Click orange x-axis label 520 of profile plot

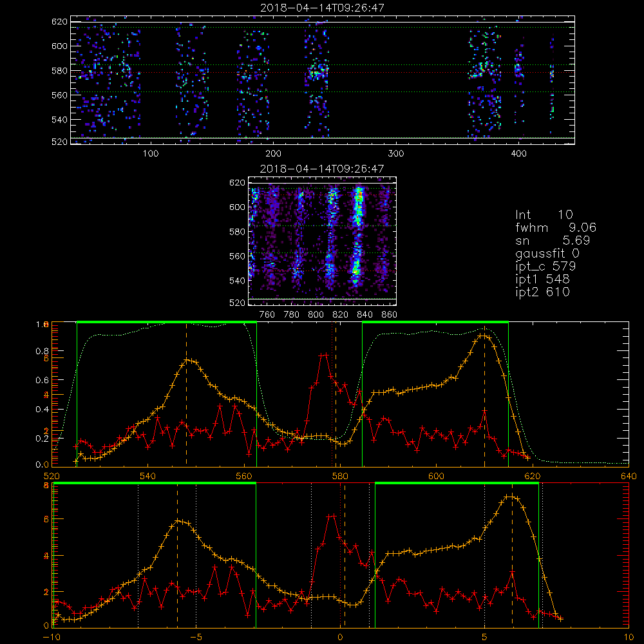52,476
